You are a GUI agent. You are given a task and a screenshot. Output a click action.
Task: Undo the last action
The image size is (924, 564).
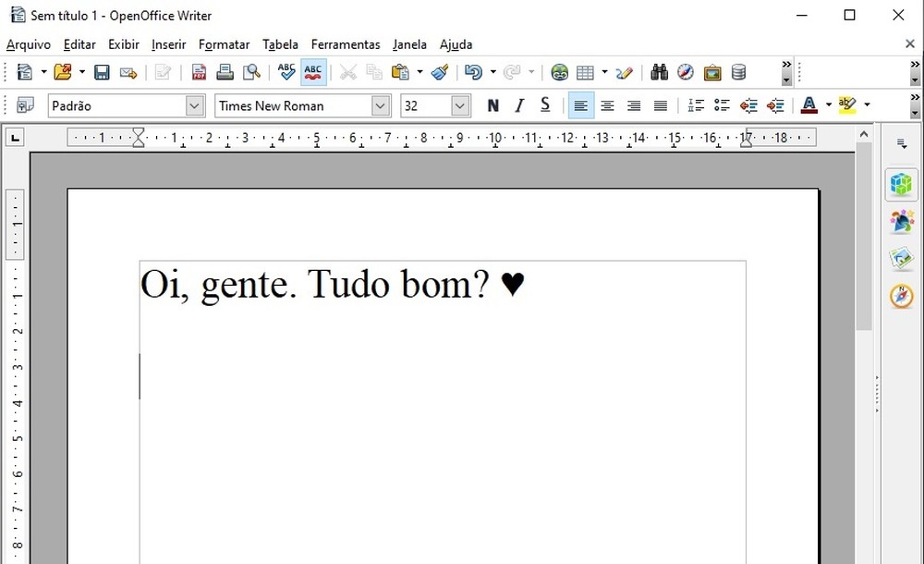474,71
